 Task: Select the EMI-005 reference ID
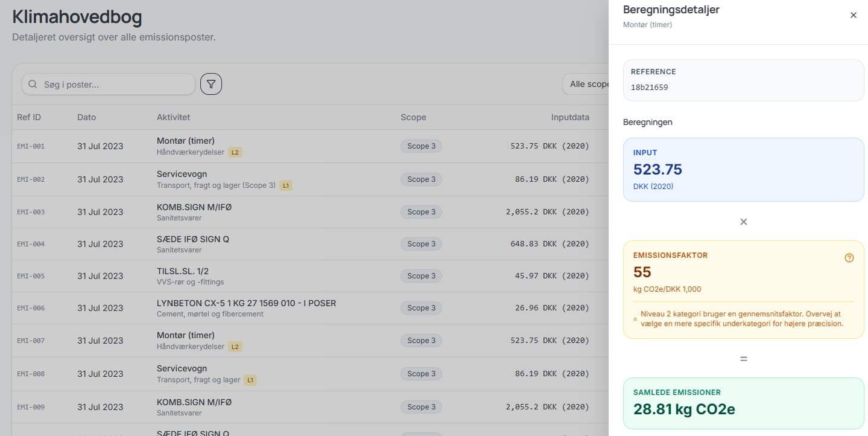point(31,276)
